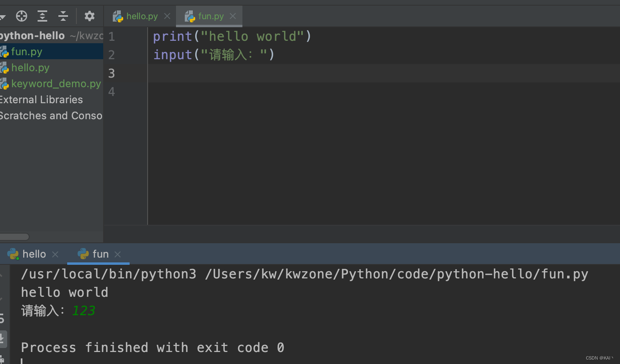Screen dimensions: 620x364
Task: Click line number 4 in gutter
Action: tap(112, 92)
